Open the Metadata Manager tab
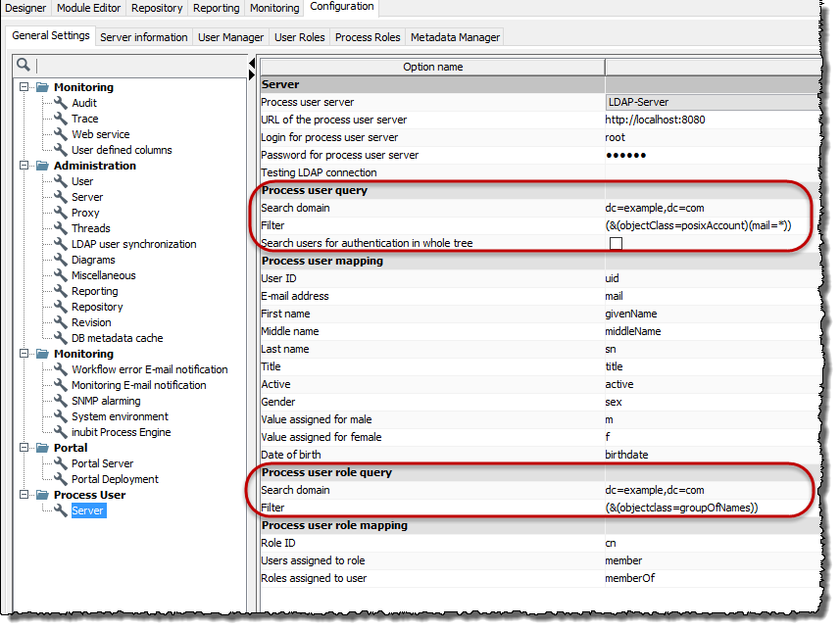 [x=455, y=37]
